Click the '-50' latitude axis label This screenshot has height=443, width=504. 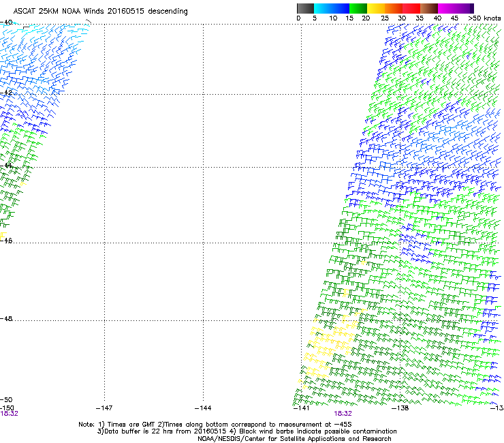(x=6, y=399)
